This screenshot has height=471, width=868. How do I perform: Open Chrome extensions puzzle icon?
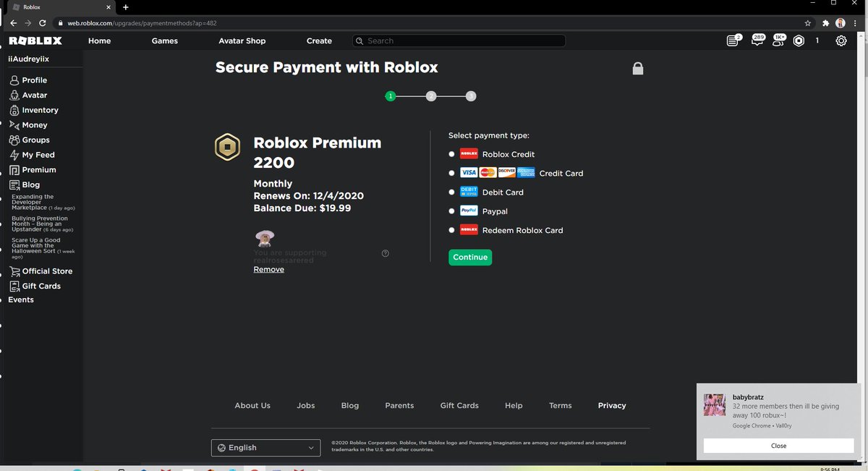tap(825, 23)
